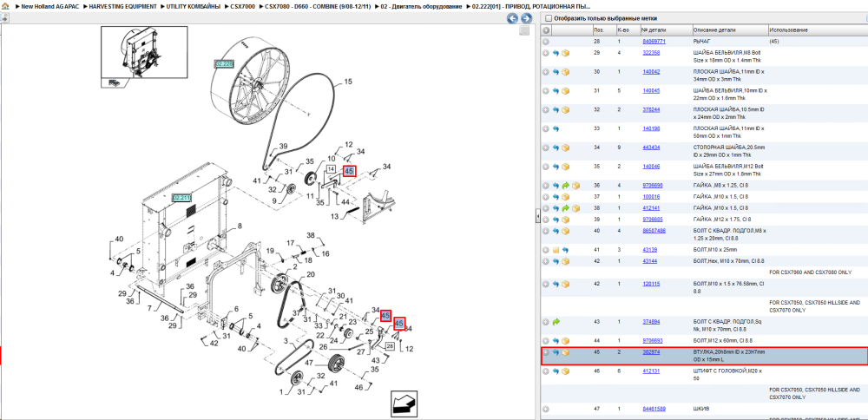Open part number link 9706693
The image size is (868, 420).
pyautogui.click(x=654, y=340)
